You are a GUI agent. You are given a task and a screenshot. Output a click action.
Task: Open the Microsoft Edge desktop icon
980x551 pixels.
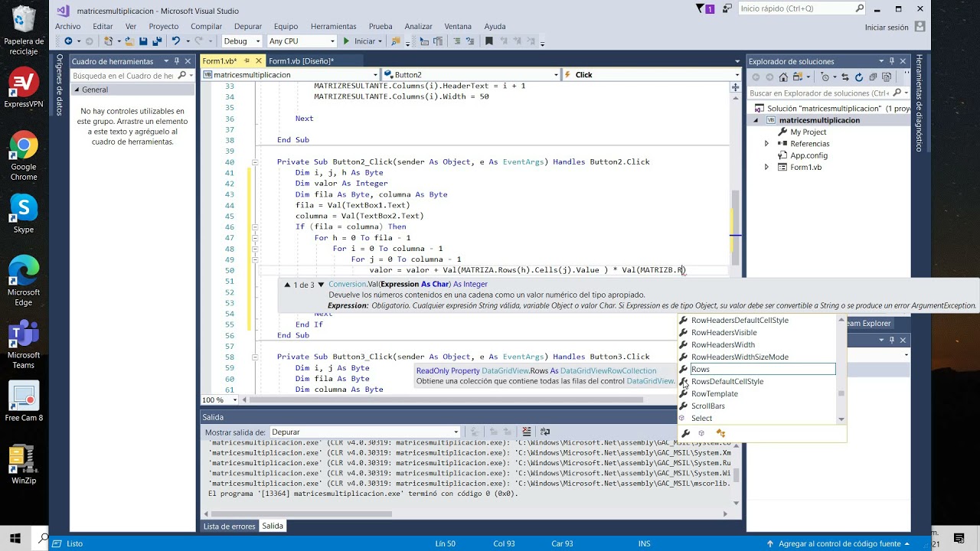click(x=24, y=281)
